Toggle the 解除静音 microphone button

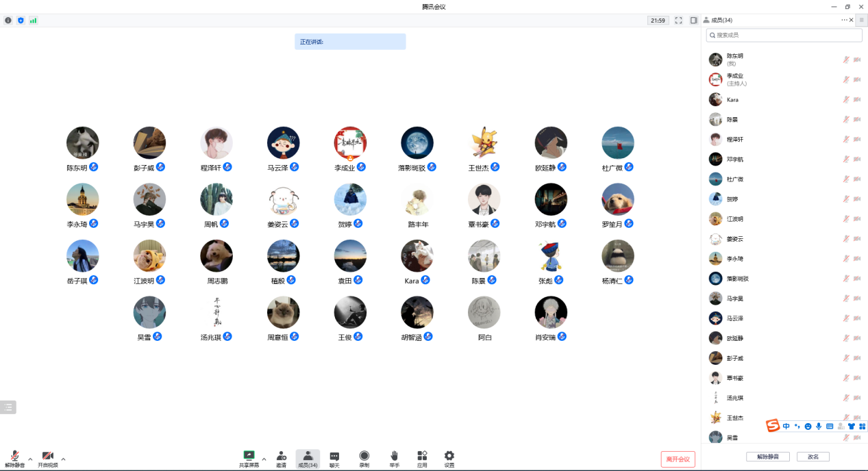[x=14, y=458]
